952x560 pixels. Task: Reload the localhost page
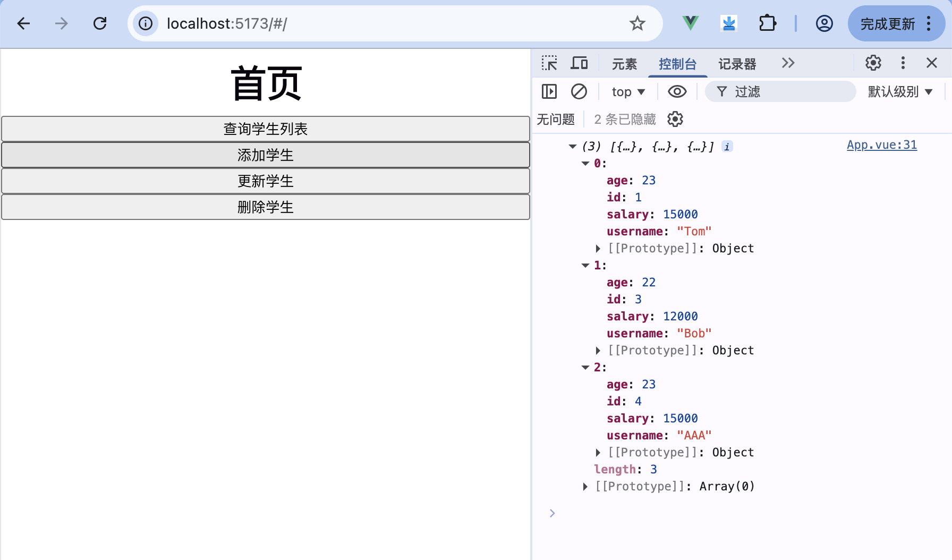click(x=100, y=23)
